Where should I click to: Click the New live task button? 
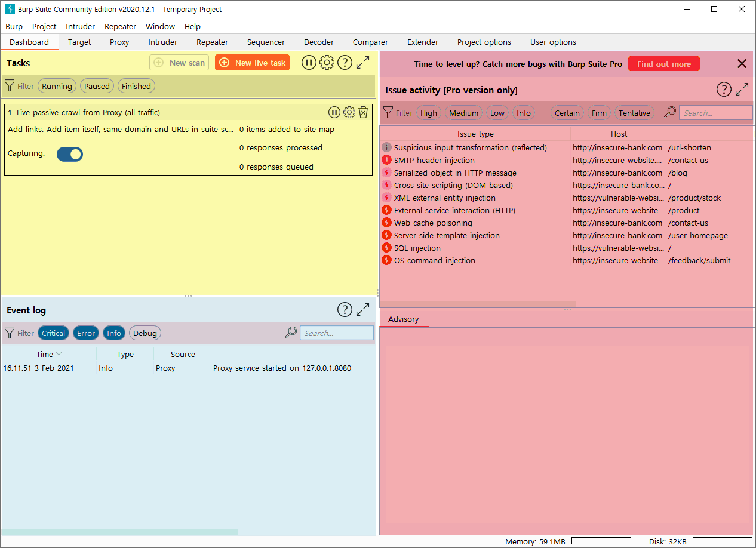pos(252,63)
